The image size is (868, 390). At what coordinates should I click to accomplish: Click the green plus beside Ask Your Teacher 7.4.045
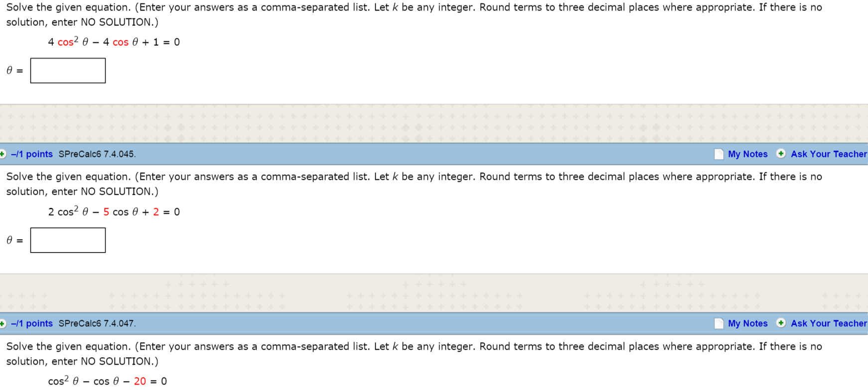(781, 153)
